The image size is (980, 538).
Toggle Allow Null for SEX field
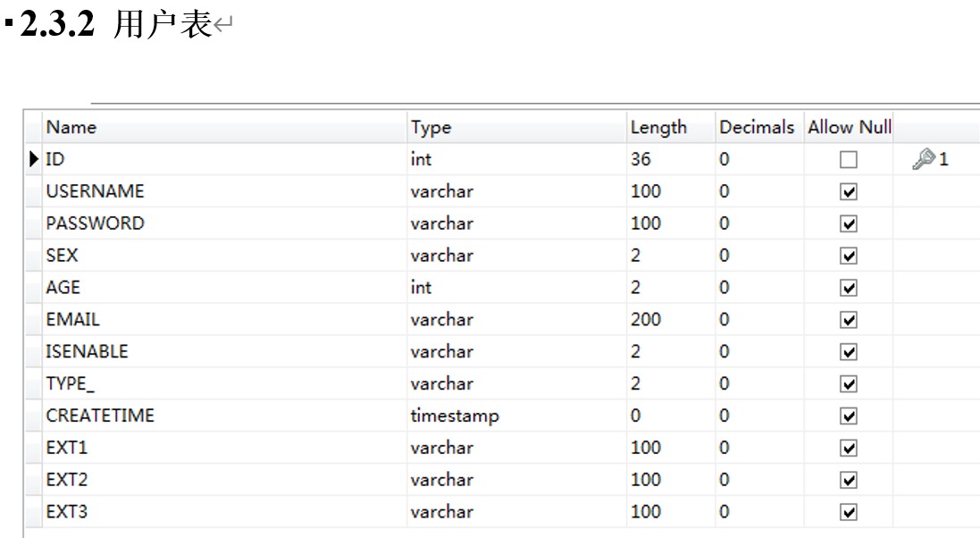coord(848,256)
